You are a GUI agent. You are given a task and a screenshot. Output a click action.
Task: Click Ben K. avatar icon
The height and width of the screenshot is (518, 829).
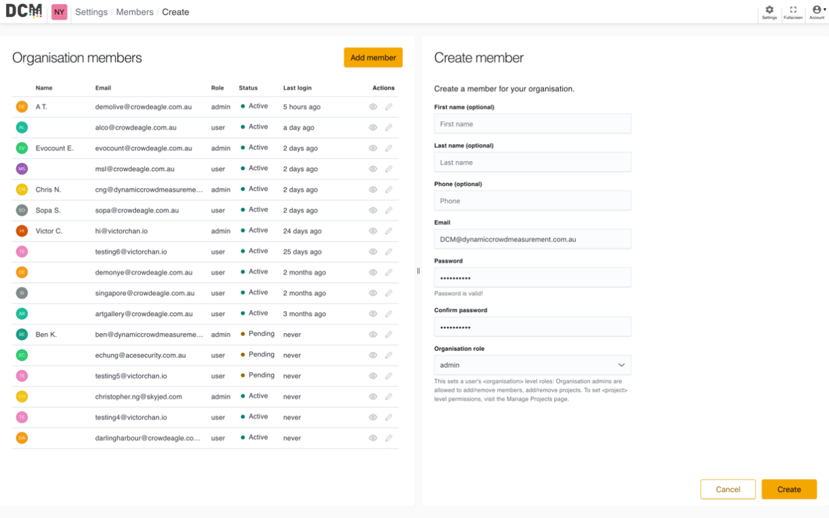(x=22, y=335)
